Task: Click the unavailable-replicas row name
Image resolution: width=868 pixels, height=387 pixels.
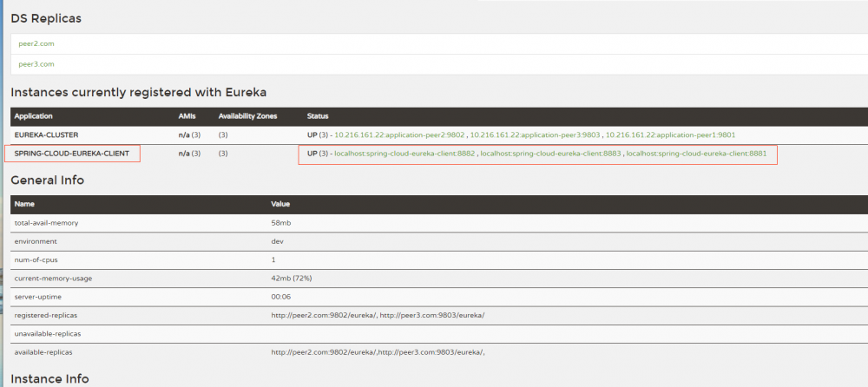Action: click(48, 334)
